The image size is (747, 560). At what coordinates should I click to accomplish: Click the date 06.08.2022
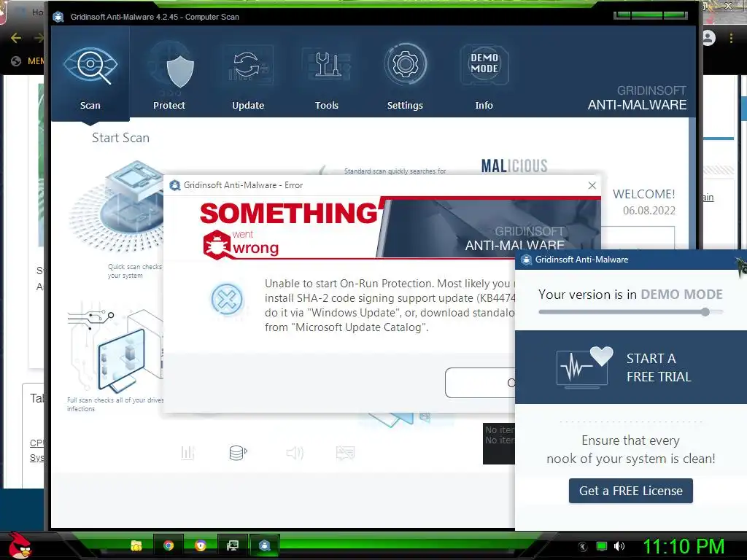[649, 211]
